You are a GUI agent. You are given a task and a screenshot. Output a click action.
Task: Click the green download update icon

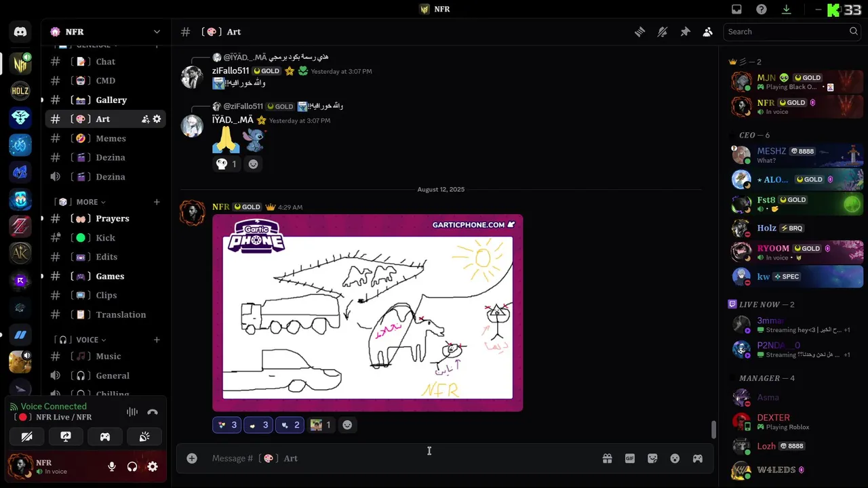pos(787,9)
